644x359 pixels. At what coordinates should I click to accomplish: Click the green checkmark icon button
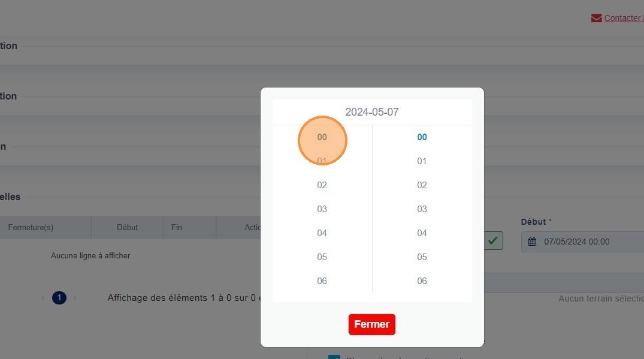point(493,241)
